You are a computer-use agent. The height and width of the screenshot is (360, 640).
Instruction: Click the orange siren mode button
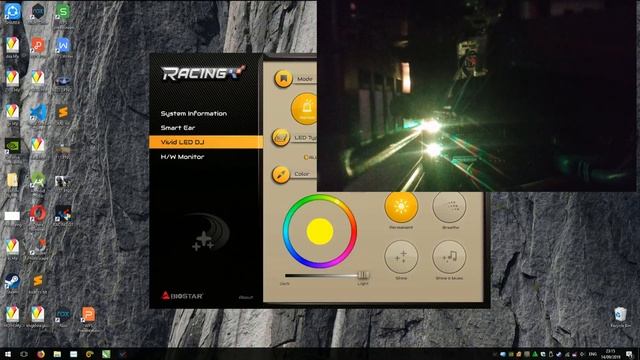pos(305,109)
